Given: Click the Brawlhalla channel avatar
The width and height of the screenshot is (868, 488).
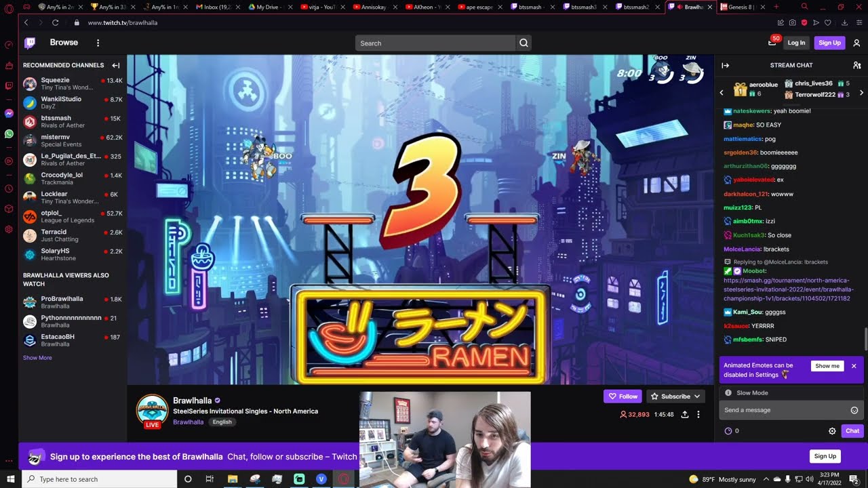Looking at the screenshot, I should tap(152, 410).
